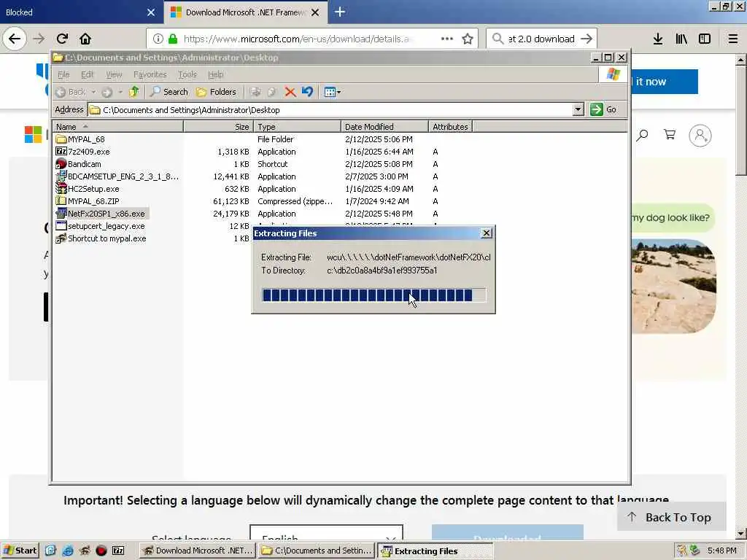The height and width of the screenshot is (560, 747).
Task: Toggle the Folders pane in Explorer
Action: (216, 92)
